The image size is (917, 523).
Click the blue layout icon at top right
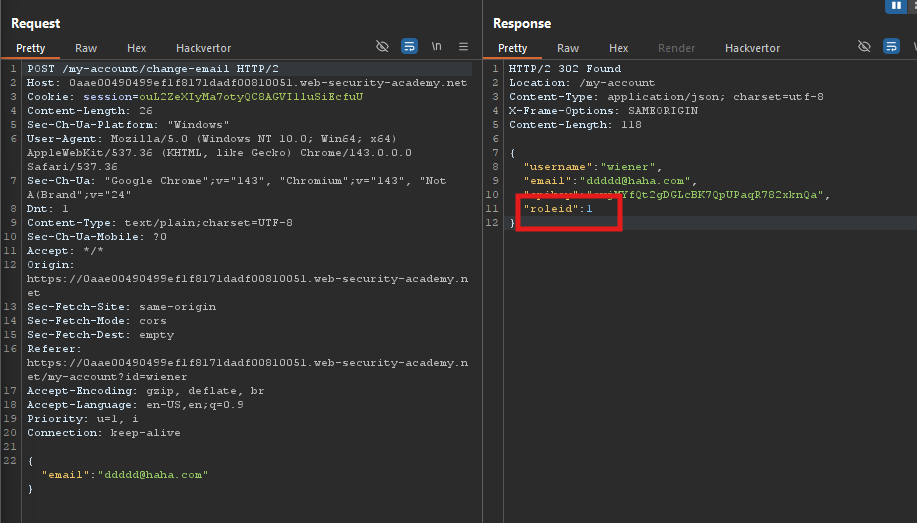[x=896, y=6]
